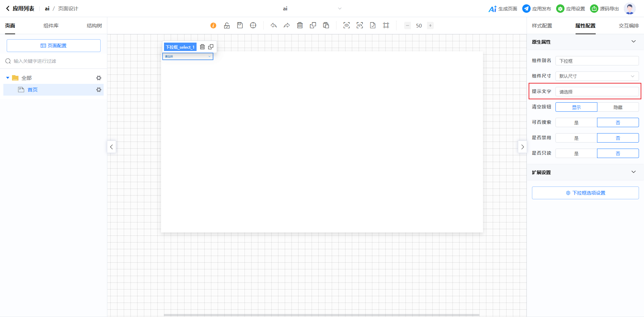
Task: Open the code view icon in toolbar
Action: (x=360, y=25)
